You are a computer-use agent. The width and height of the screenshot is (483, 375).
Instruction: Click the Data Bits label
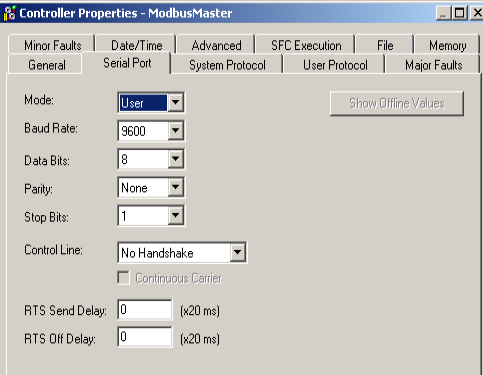coord(47,161)
